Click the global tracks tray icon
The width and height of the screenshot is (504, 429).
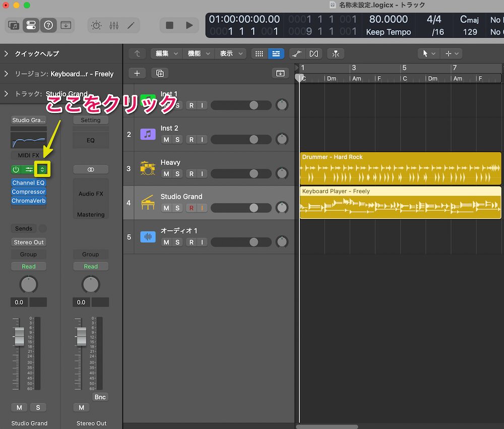pos(280,73)
